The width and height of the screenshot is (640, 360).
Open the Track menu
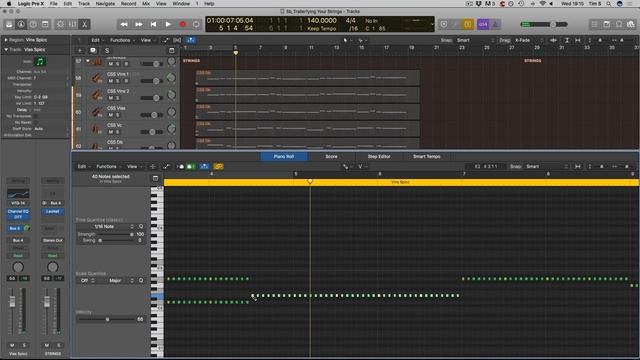click(84, 4)
